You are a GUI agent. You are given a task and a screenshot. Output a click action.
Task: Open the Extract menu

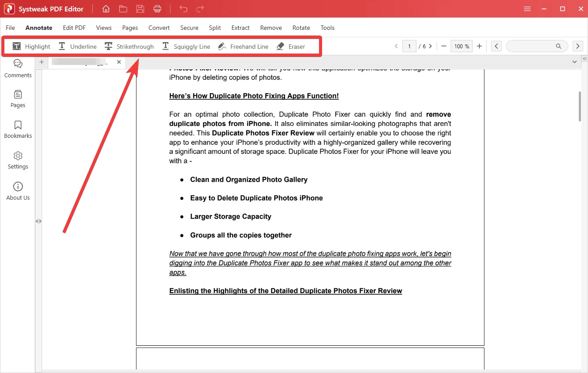241,28
